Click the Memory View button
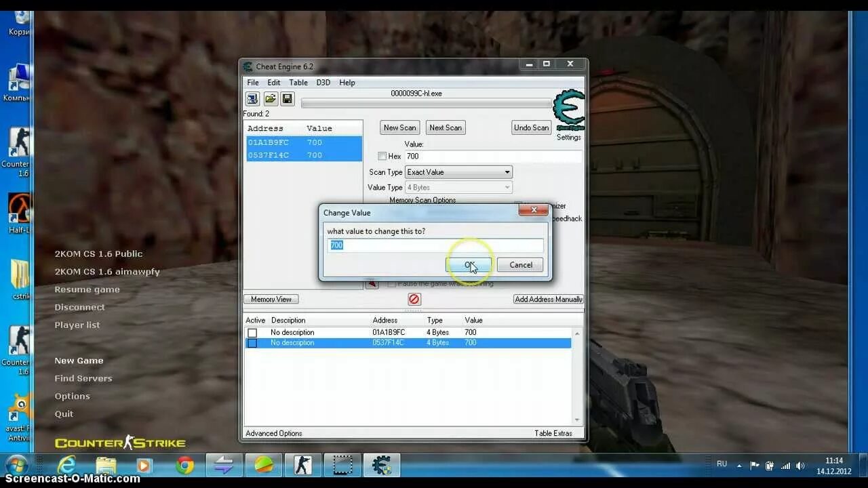Image resolution: width=868 pixels, height=488 pixels. click(271, 299)
